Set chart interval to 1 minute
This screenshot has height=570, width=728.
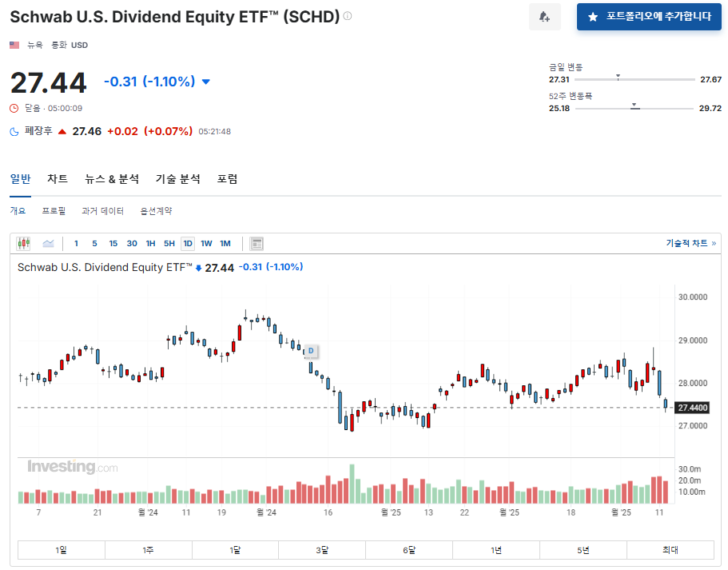click(x=76, y=243)
